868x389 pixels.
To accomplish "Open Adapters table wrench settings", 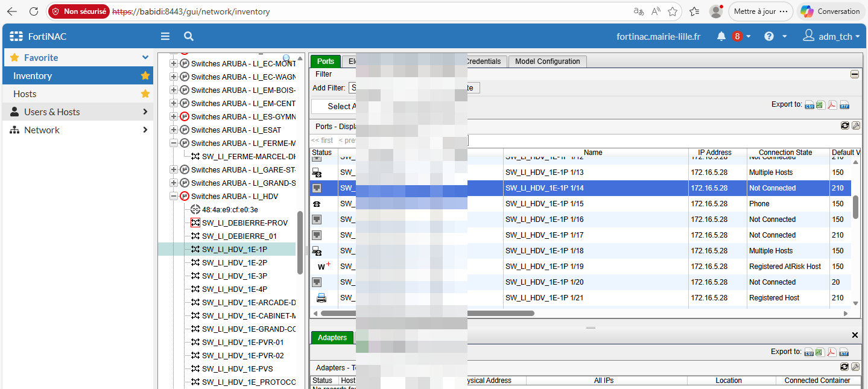I will 855,367.
